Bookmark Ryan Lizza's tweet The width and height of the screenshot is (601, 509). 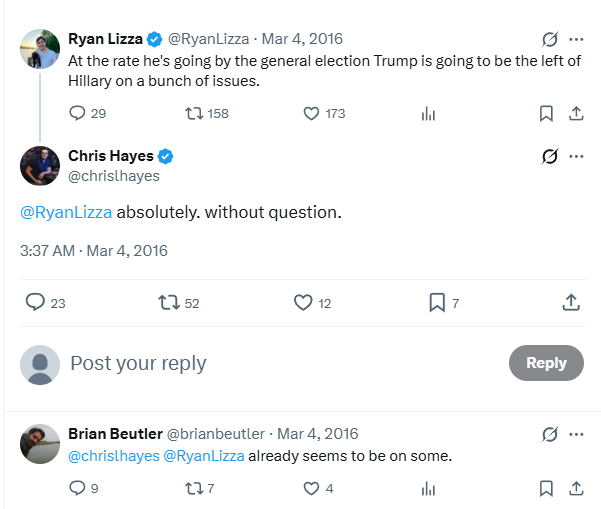click(x=546, y=113)
